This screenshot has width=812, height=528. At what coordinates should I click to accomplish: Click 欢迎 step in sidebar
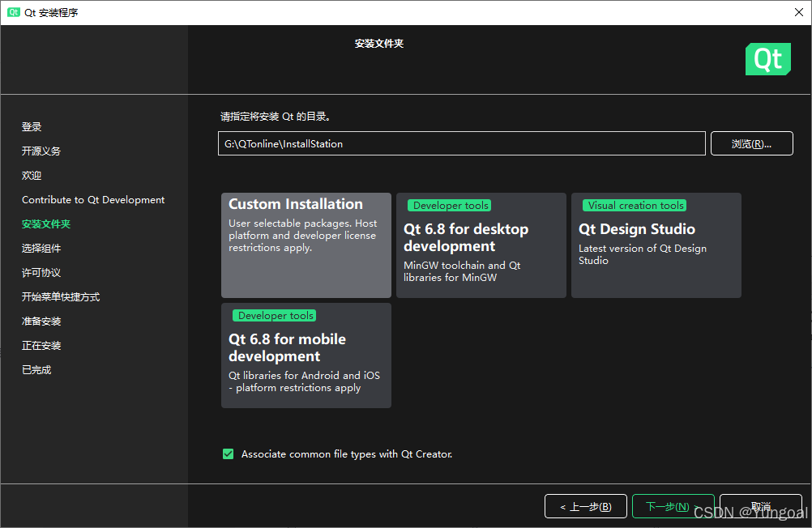[x=32, y=176]
